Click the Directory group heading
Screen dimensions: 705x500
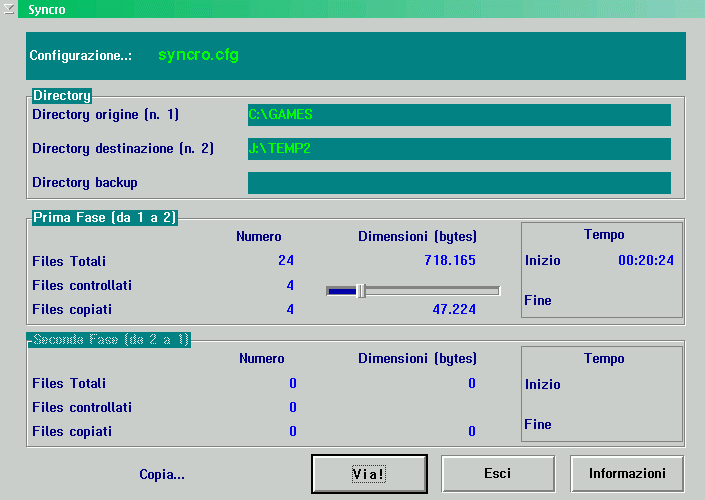[x=62, y=96]
